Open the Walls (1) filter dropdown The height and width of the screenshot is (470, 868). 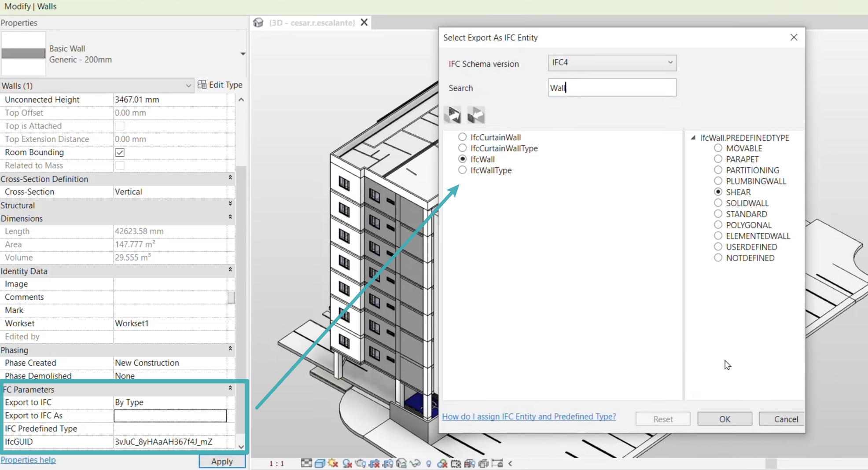[x=96, y=85]
